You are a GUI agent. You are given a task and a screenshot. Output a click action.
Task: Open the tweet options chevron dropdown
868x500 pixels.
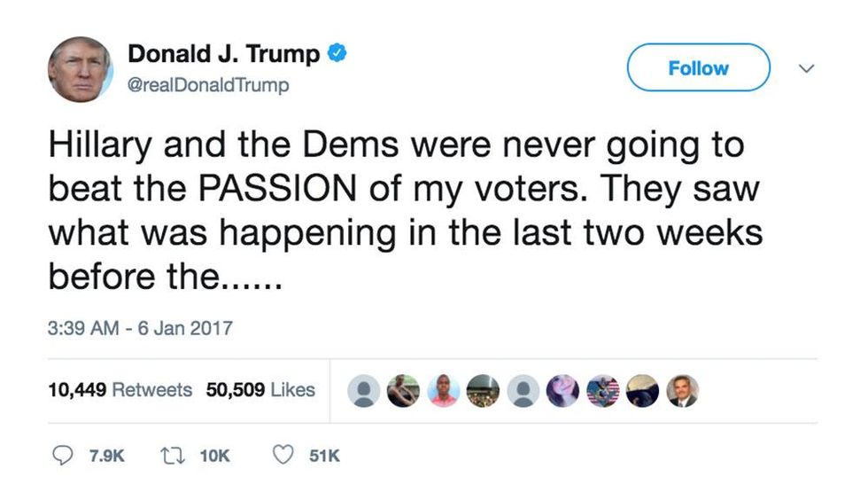click(806, 67)
